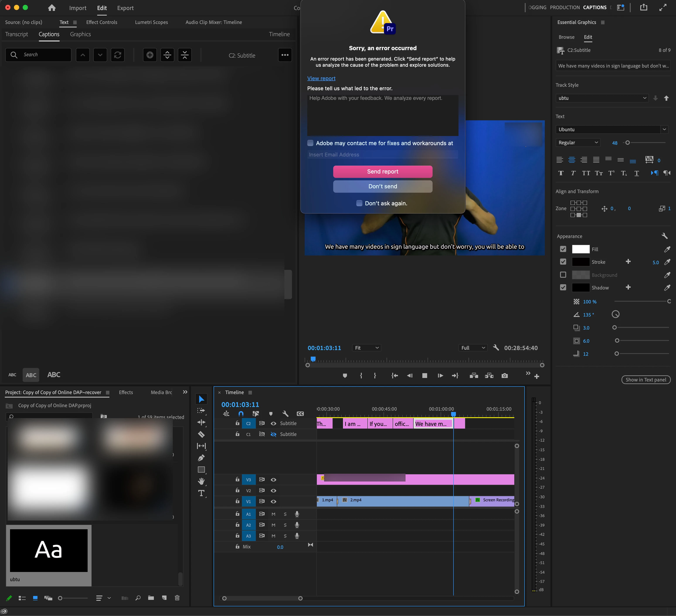Select the Razor tool in tools panel

coord(201,434)
